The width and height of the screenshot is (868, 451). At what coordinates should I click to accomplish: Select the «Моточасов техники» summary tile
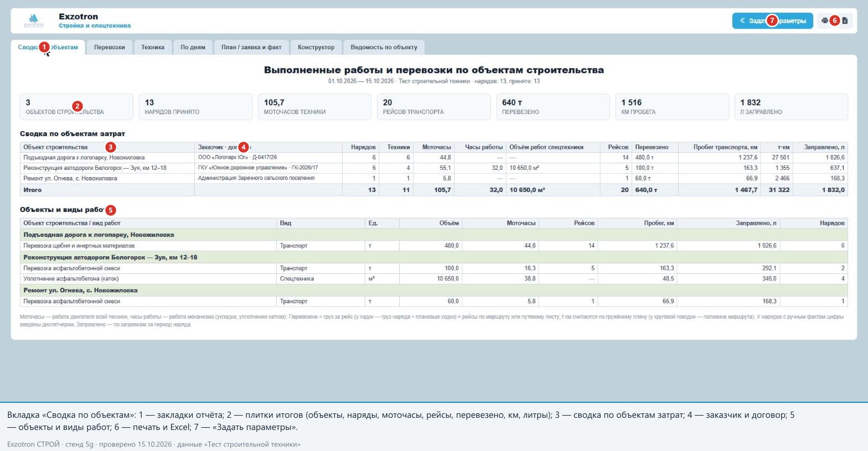[x=314, y=107]
